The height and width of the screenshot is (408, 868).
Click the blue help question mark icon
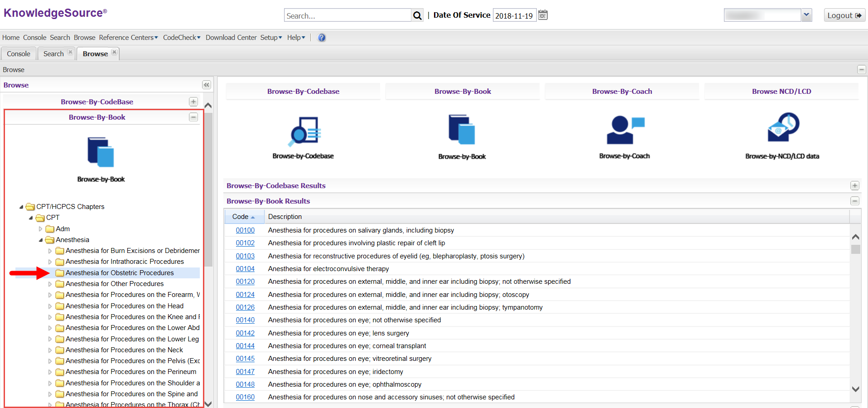[x=322, y=38]
